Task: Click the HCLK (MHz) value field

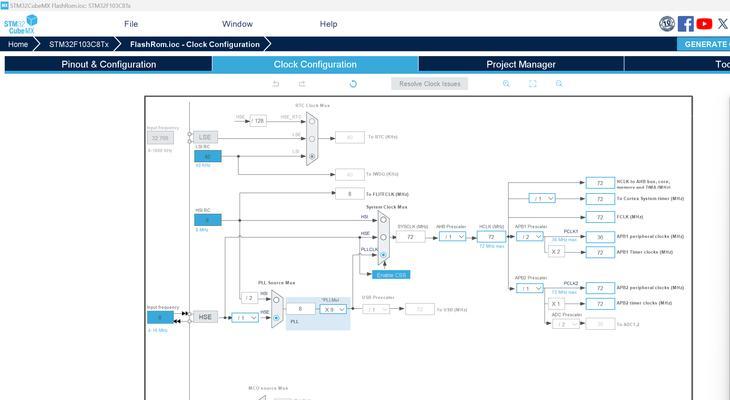Action: coord(491,237)
